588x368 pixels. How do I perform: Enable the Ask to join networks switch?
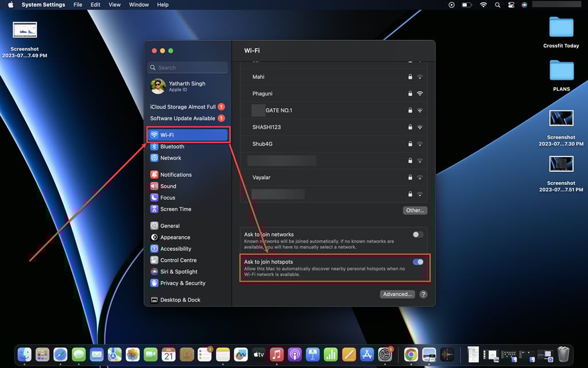coord(418,235)
